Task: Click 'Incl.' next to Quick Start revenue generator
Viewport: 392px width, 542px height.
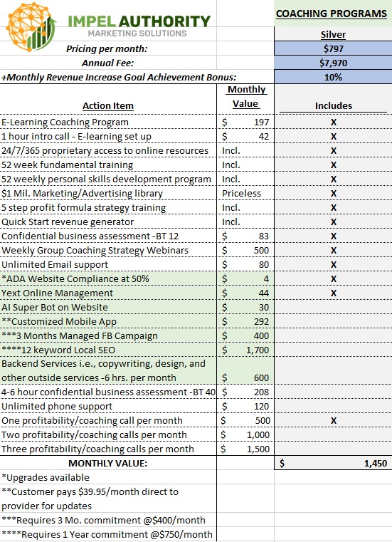Action: tap(231, 222)
